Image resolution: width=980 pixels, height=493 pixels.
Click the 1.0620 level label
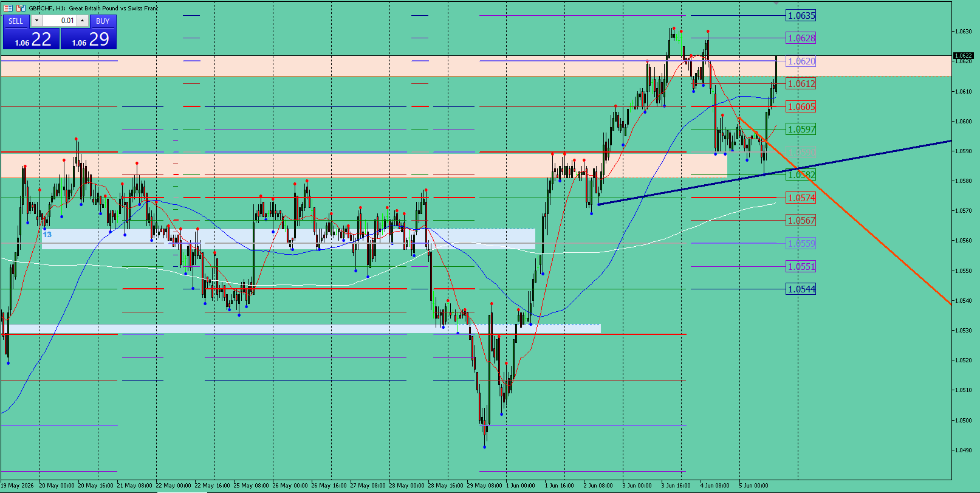pos(801,61)
